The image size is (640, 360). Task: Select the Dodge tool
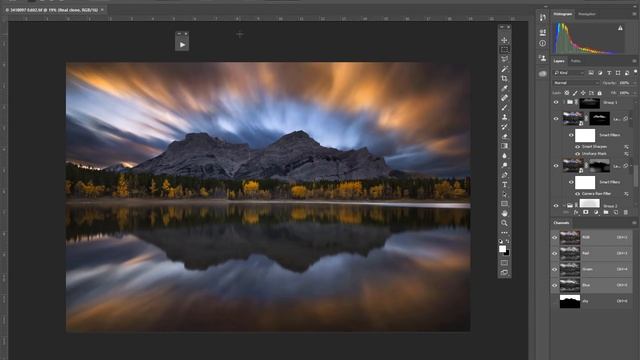(x=504, y=165)
